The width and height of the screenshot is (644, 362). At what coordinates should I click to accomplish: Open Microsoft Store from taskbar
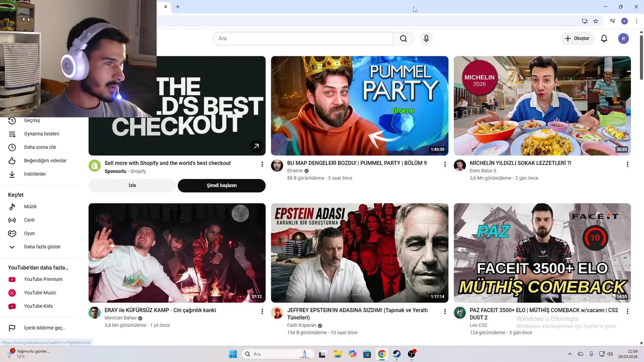tap(367, 354)
